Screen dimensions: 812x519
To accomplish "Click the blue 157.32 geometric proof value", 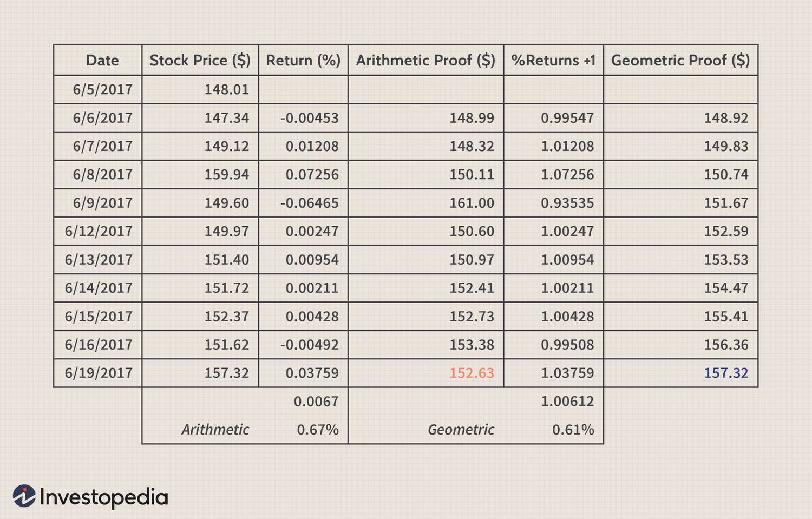I will pos(726,373).
